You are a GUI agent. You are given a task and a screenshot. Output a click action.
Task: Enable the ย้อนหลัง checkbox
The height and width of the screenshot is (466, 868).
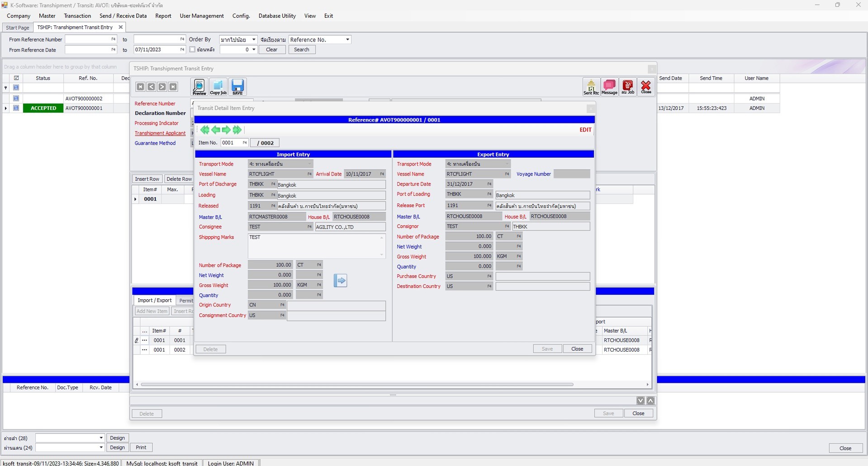(x=192, y=50)
